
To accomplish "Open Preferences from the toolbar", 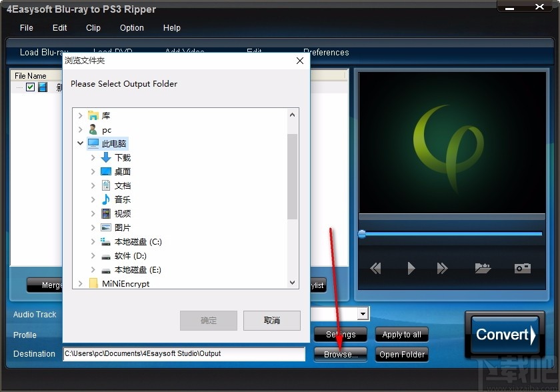I will tap(327, 52).
